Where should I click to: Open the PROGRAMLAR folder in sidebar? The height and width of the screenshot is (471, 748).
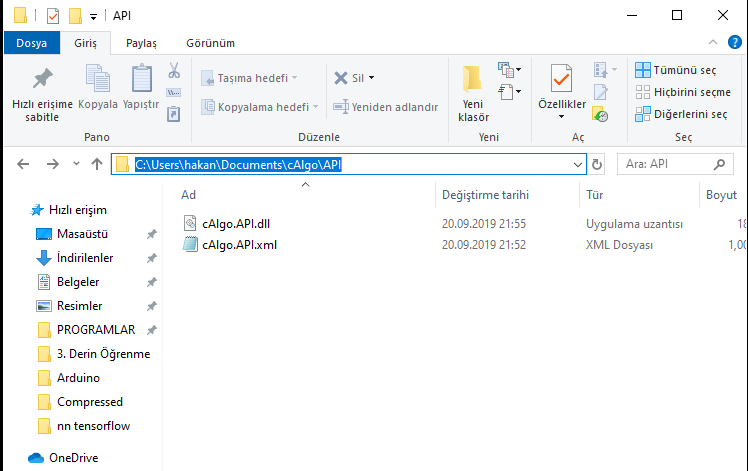tap(96, 330)
